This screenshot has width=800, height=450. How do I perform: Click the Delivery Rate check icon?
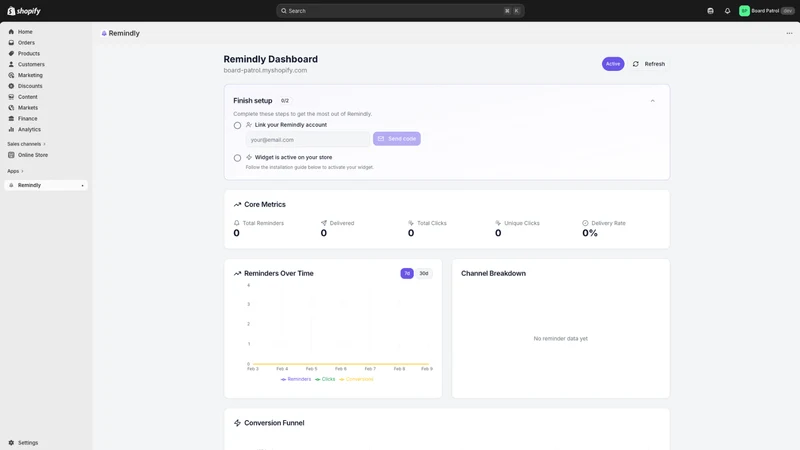(x=585, y=223)
